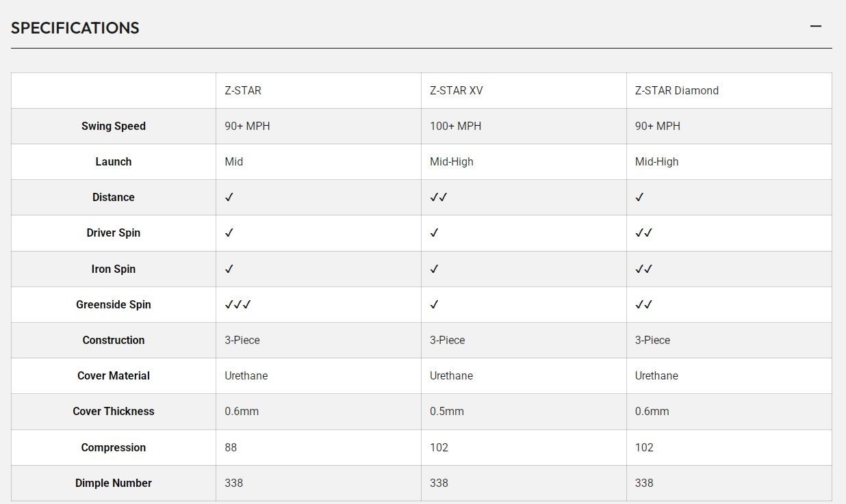
Task: Click Z-STAR Diamond's Urethane cover material value
Action: click(x=657, y=375)
